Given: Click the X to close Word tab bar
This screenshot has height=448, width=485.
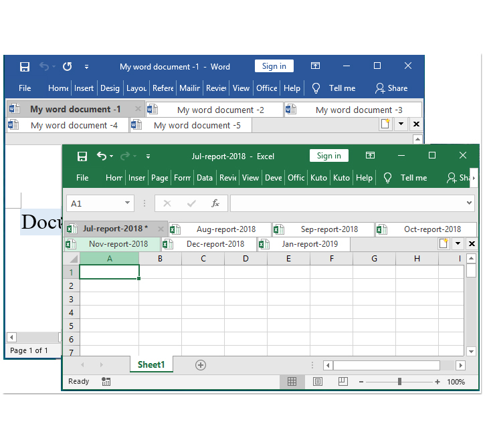Looking at the screenshot, I should [416, 124].
